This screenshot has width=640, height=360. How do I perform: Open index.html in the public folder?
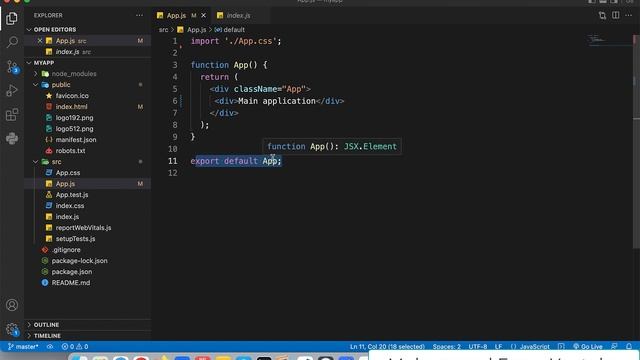71,107
